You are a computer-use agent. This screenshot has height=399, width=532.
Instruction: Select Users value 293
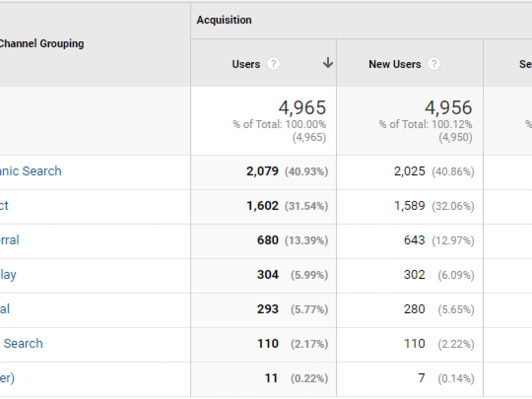pos(268,309)
